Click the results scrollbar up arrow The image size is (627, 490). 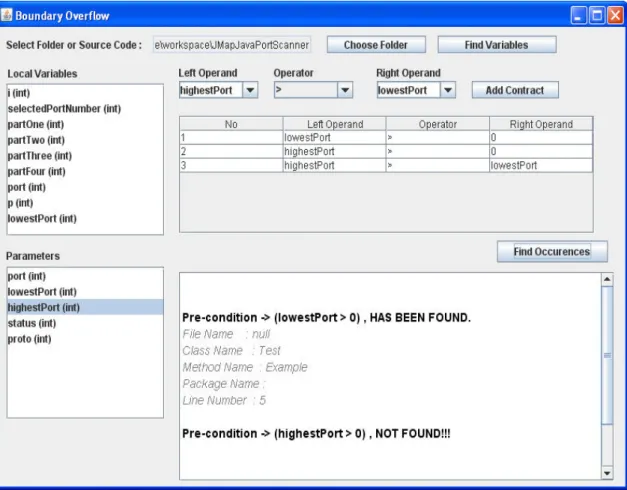pos(607,279)
